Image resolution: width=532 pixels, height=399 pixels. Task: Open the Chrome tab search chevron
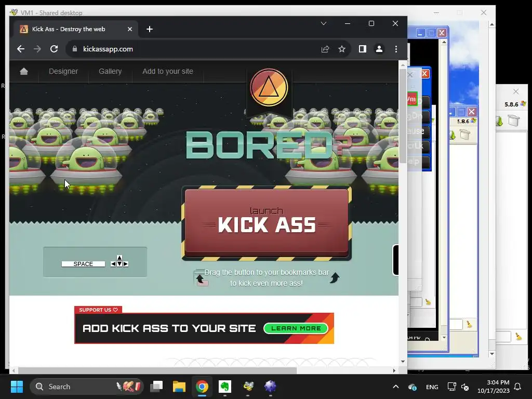pyautogui.click(x=324, y=23)
